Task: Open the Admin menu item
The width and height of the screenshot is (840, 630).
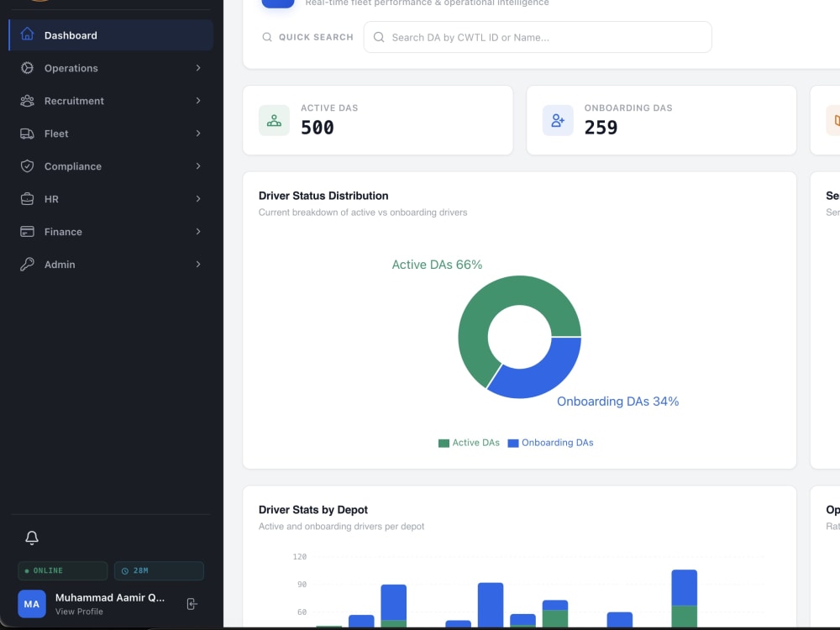Action: [111, 264]
